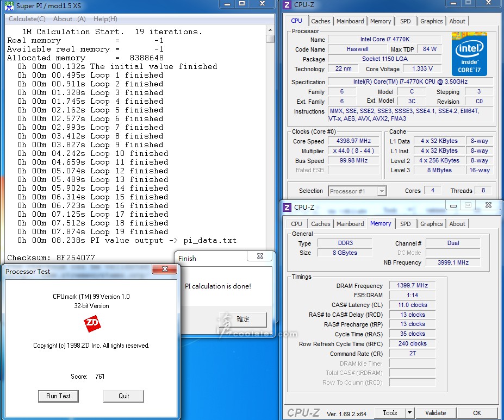Viewport: 504px width, 420px height.
Task: Click the Specification field i7-4770K CPU @ 3.50GHz
Action: point(410,82)
